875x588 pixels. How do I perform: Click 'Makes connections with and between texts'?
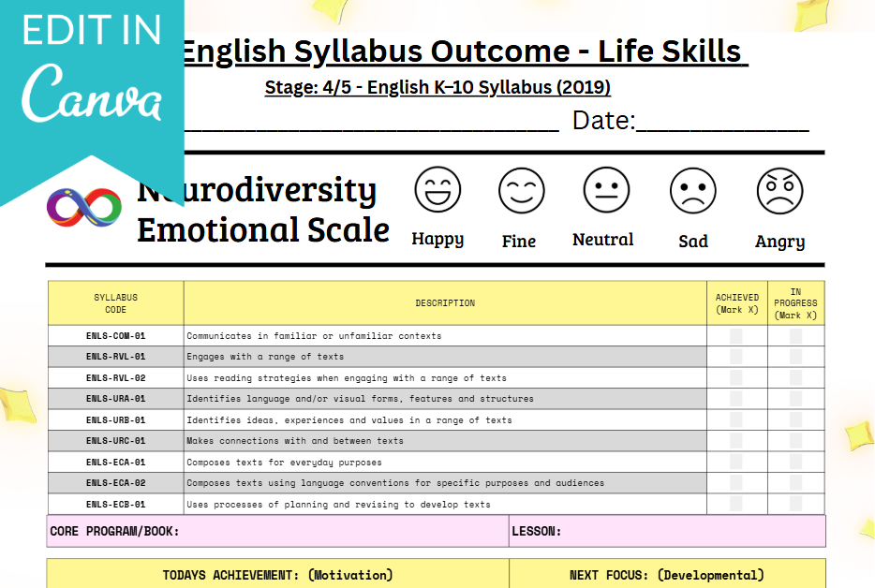[295, 441]
